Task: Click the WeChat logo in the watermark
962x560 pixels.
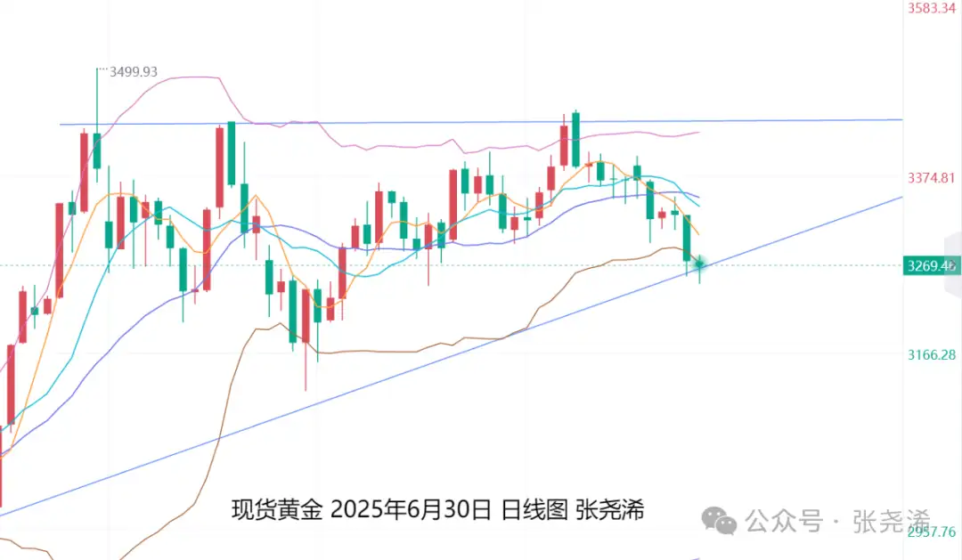Action: 719,521
